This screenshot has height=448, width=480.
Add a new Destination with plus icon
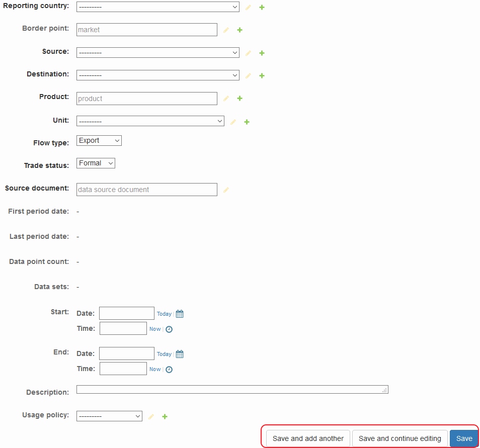coord(262,75)
